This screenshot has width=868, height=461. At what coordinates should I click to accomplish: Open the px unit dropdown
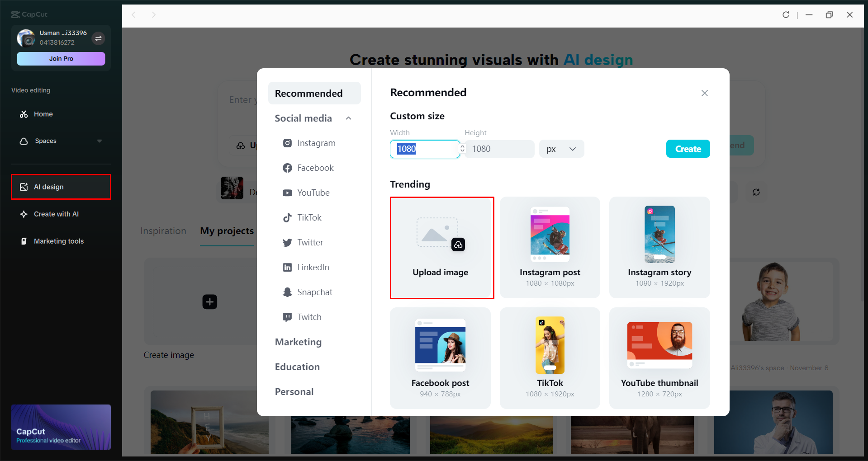click(561, 149)
